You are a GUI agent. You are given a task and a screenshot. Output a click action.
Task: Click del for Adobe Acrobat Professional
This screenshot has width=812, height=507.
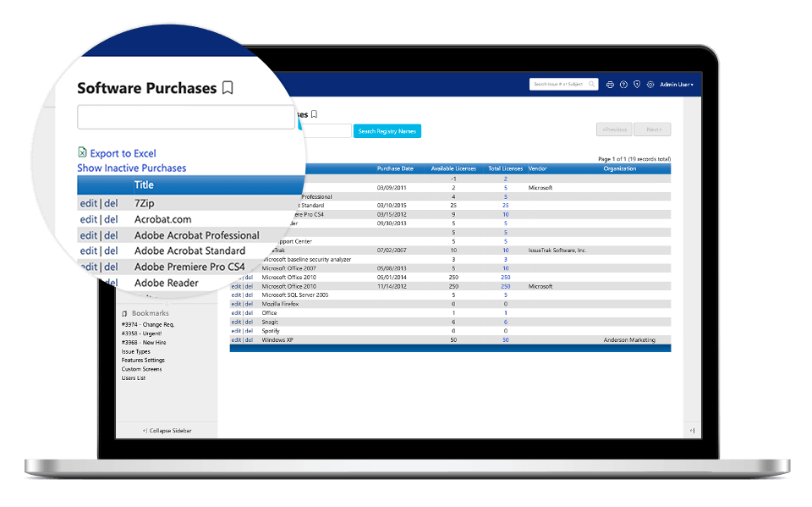[111, 235]
